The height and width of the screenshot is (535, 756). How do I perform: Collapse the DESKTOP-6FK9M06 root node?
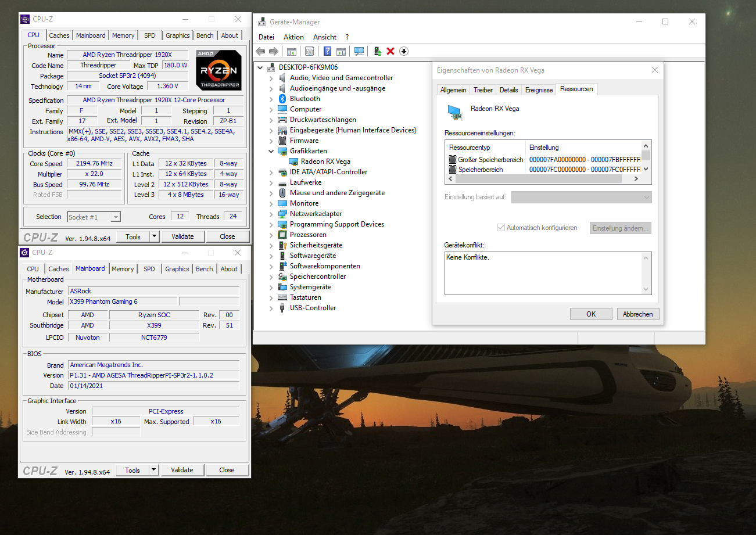click(260, 67)
